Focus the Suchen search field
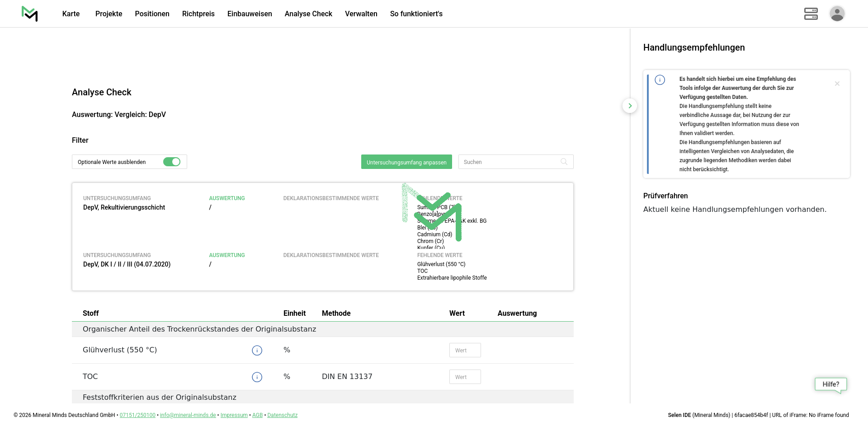 (510, 162)
